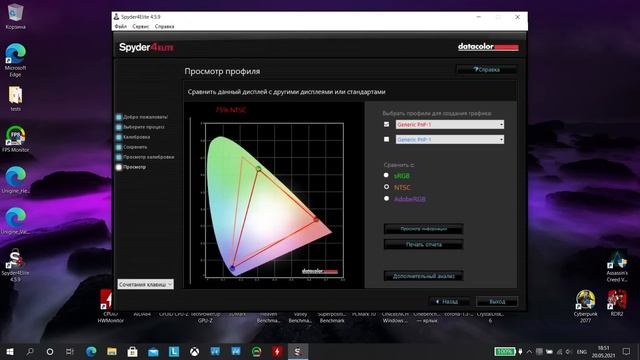The width and height of the screenshot is (640, 360).
Task: Open the Unigine_Val... desktop shortcut
Action: [16, 221]
